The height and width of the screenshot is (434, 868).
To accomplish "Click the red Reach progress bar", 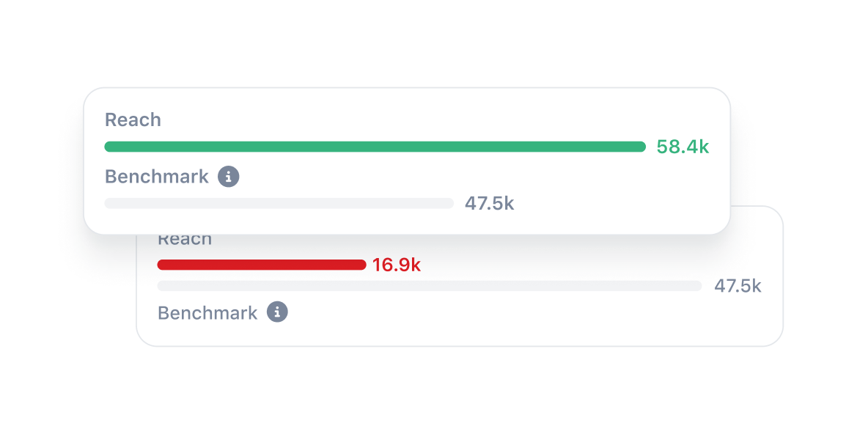I will point(261,265).
